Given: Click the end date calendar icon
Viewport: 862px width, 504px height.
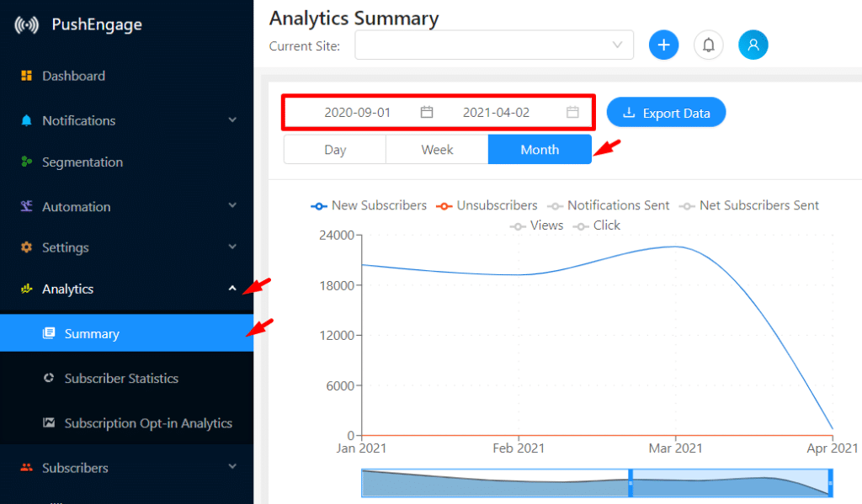Looking at the screenshot, I should (x=572, y=112).
